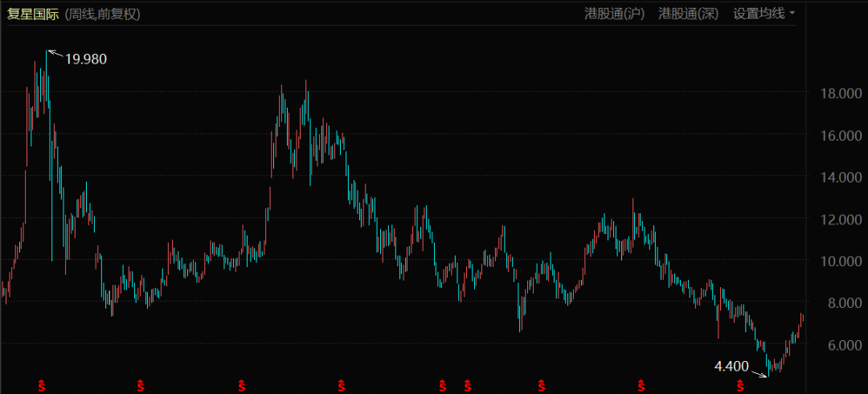Click the first red dividend marker from the left
The width and height of the screenshot is (868, 394).
41,386
